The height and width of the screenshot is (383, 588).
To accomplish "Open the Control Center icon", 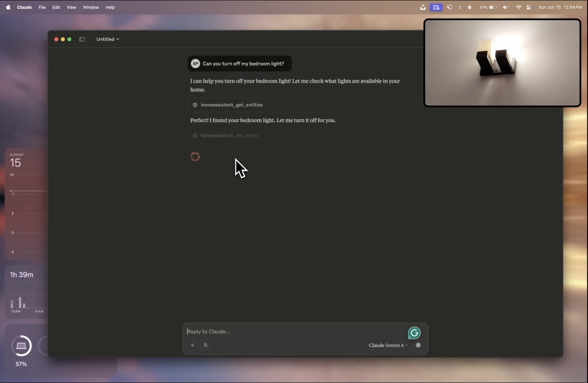I will pyautogui.click(x=529, y=7).
